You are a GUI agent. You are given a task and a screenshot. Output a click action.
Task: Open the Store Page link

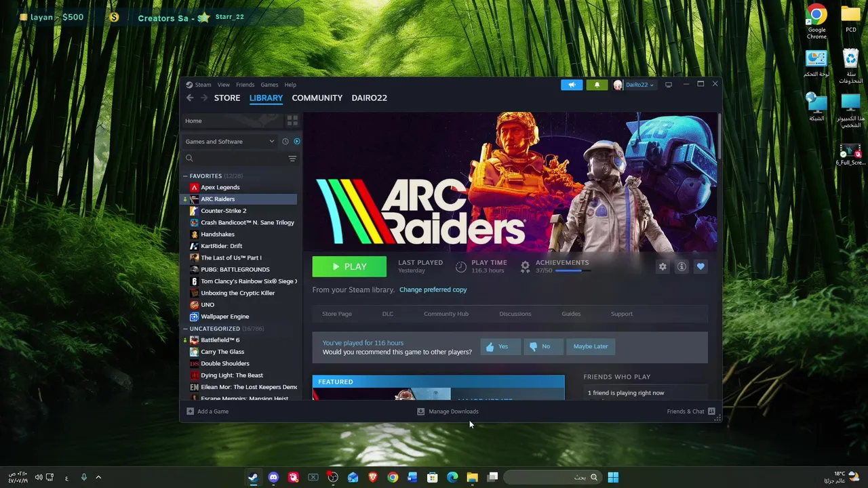336,314
